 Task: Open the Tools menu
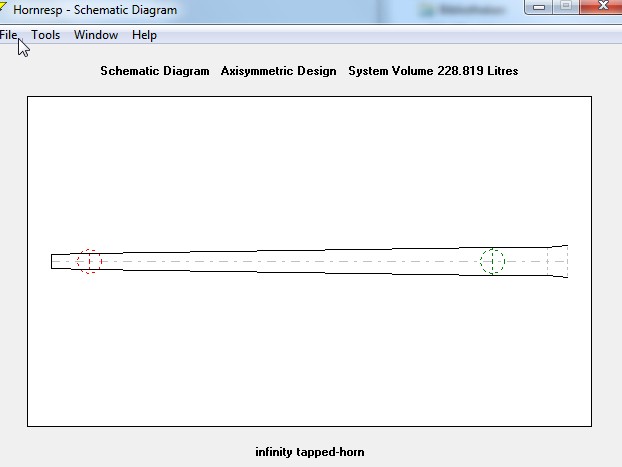[46, 35]
